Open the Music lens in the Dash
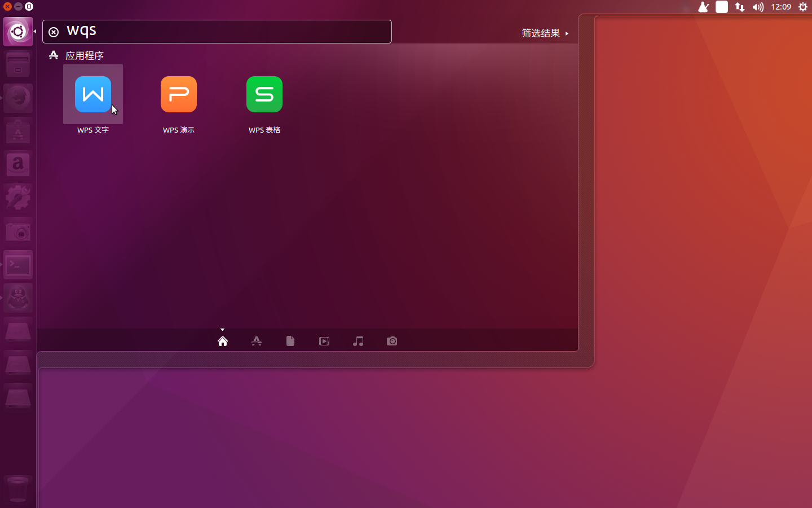 (358, 341)
